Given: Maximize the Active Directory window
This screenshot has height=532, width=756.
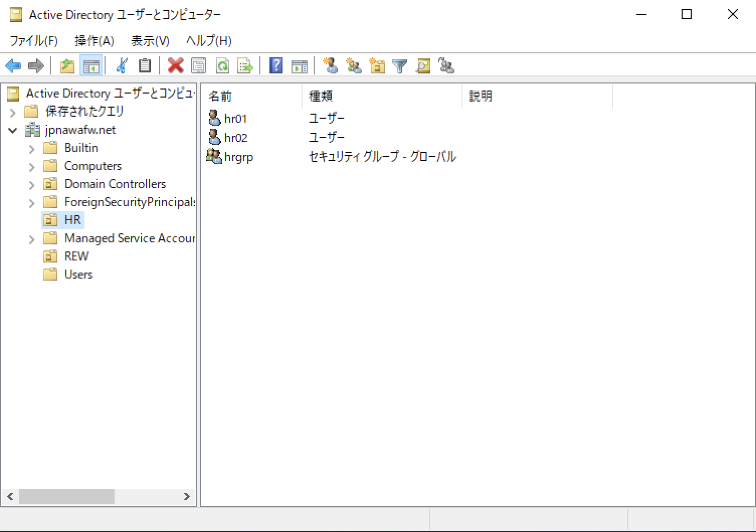Looking at the screenshot, I should coord(687,15).
